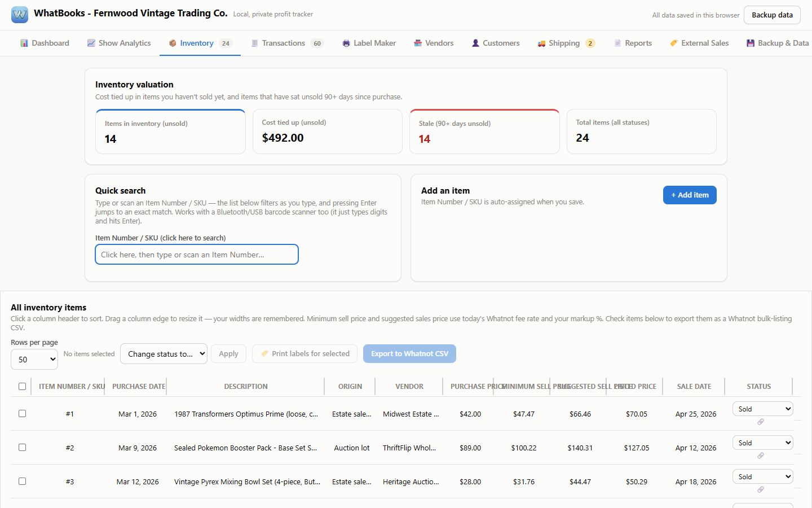812x508 pixels.
Task: Check the box for item #3 Pyrex Bowl Set
Action: point(22,481)
